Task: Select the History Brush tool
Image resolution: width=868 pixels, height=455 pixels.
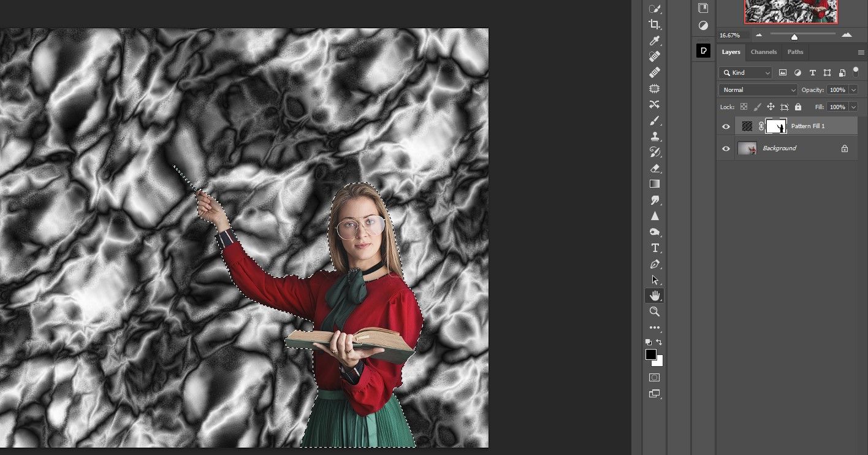Action: pos(655,152)
